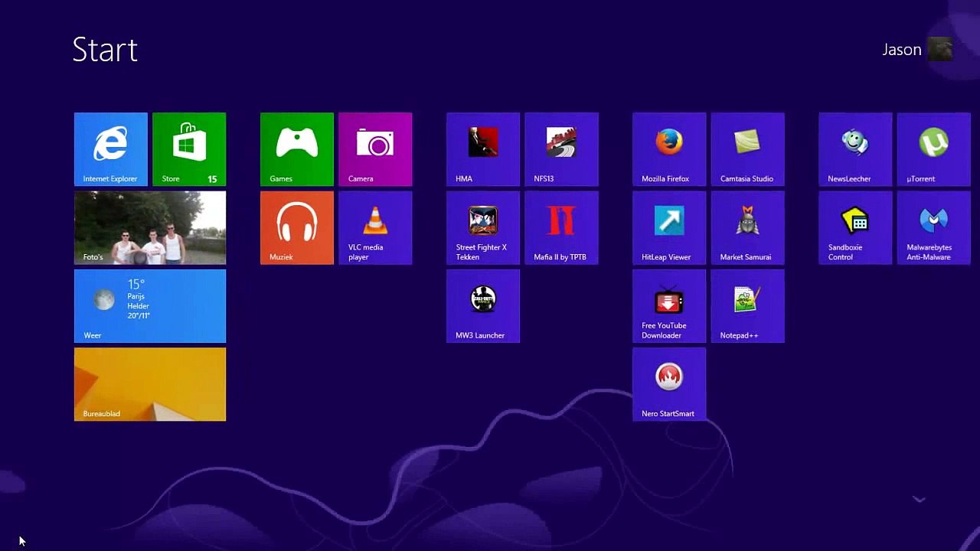Go to the Bureaublad desktop tile
The height and width of the screenshot is (551, 980).
click(150, 384)
